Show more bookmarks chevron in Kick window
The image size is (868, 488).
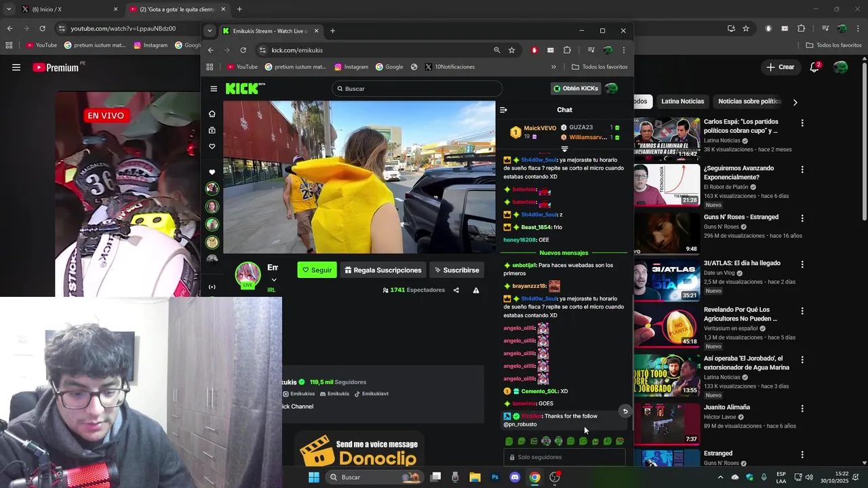coord(553,67)
